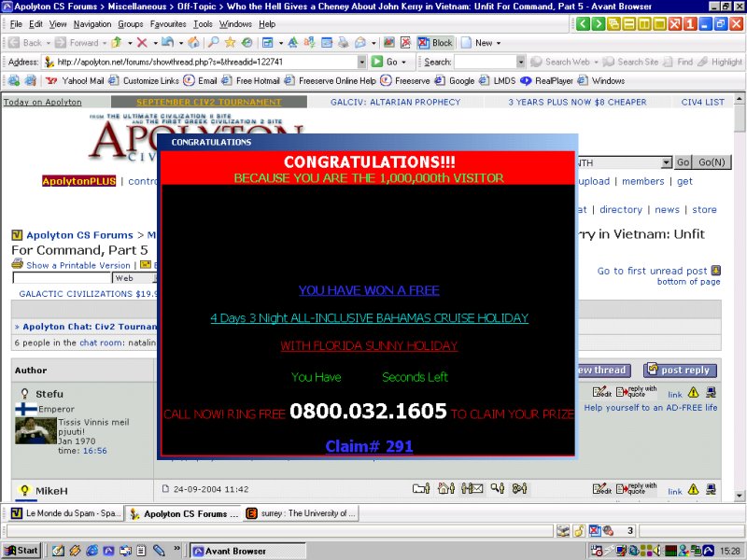
Task: Click Show a Printable Version link
Action: (x=78, y=265)
